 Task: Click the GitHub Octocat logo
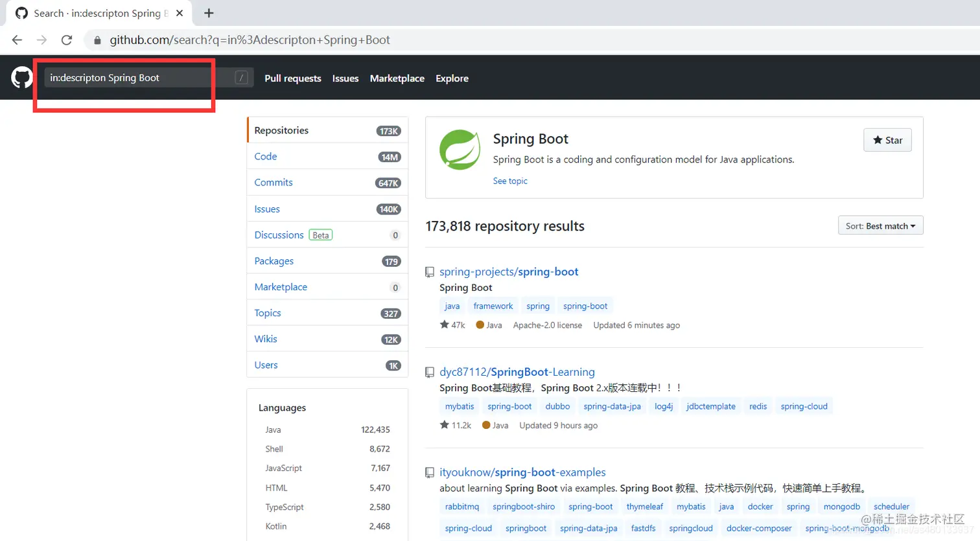pyautogui.click(x=21, y=78)
